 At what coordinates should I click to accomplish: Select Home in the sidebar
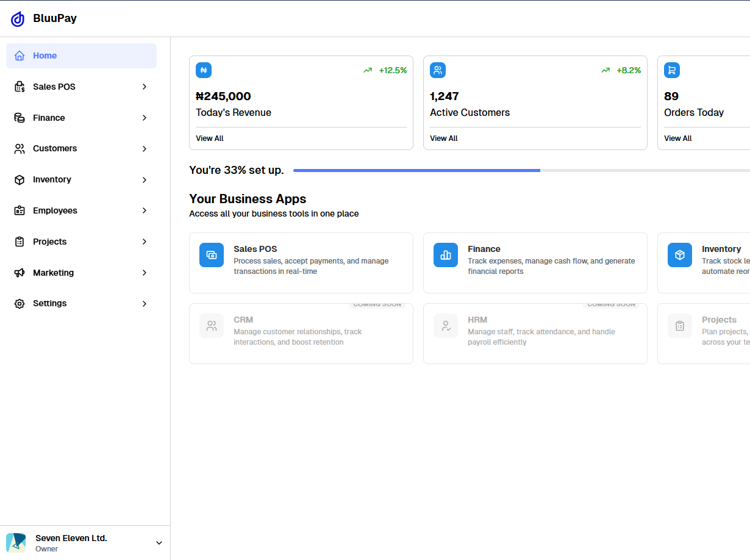pyautogui.click(x=45, y=56)
